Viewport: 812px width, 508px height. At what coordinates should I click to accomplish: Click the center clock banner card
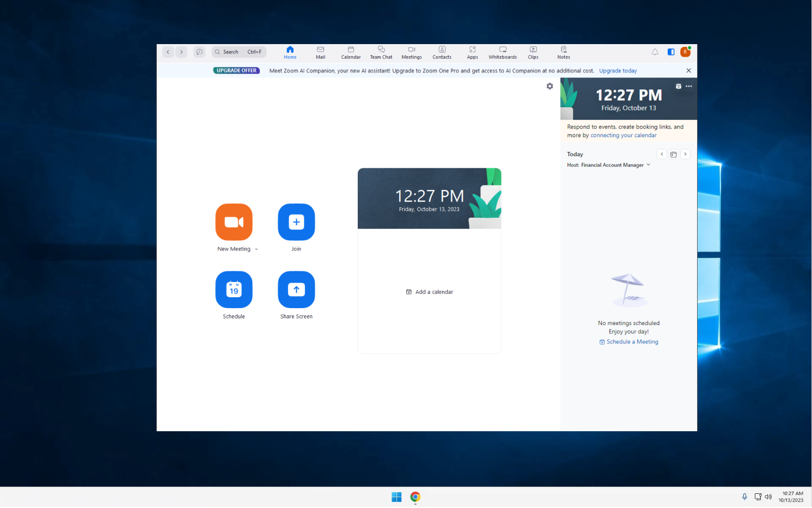tap(430, 199)
